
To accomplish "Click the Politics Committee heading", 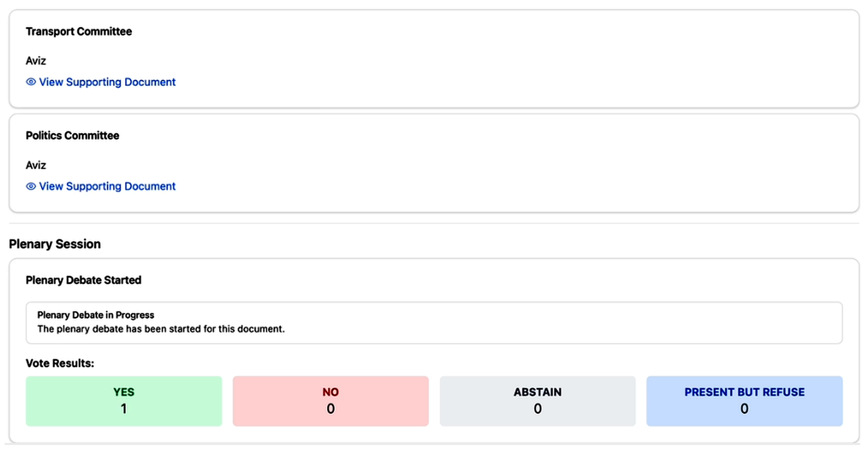I will [x=72, y=135].
